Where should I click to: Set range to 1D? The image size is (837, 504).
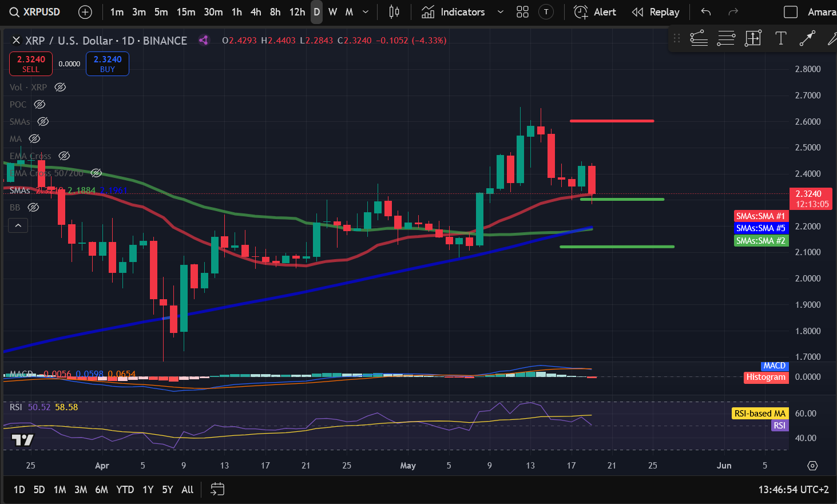click(x=19, y=490)
